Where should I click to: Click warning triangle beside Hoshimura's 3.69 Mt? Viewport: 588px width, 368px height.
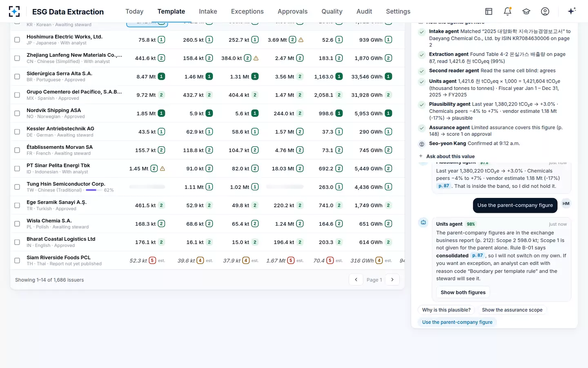pos(301,40)
